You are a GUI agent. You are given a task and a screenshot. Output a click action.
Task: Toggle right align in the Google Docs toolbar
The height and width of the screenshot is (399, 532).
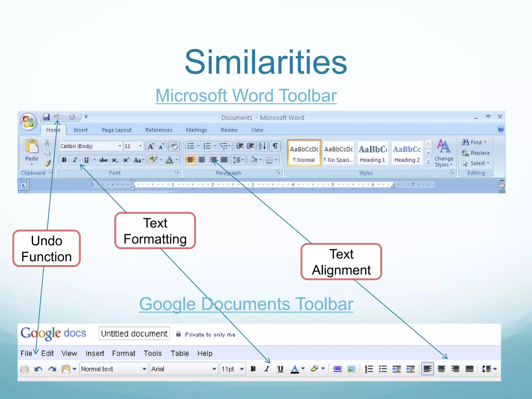pos(455,369)
